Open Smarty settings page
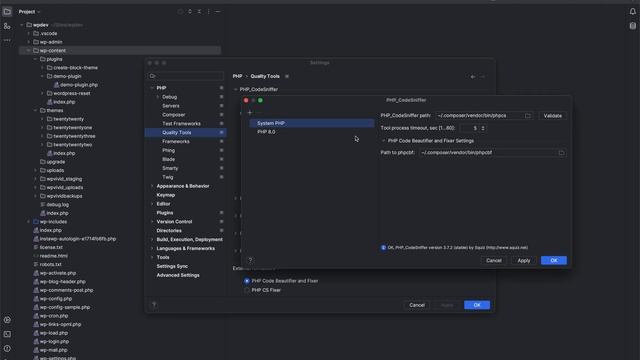The image size is (640, 360). tap(170, 168)
